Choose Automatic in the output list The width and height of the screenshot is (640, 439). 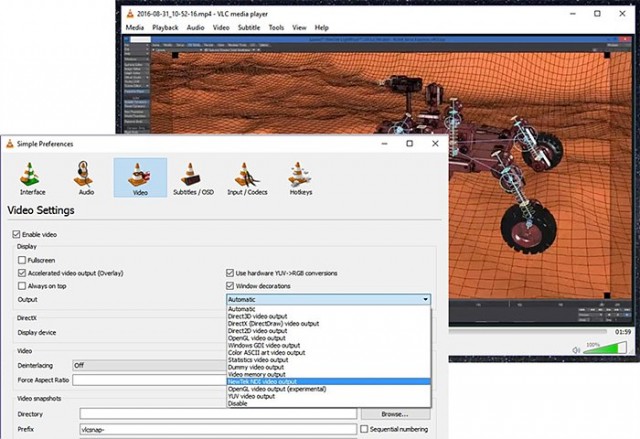(329, 309)
